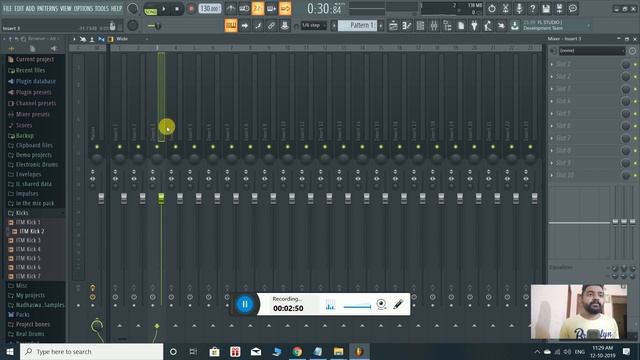Image resolution: width=640 pixels, height=360 pixels.
Task: Click the selected Insert 3 volume fader
Action: point(161,198)
